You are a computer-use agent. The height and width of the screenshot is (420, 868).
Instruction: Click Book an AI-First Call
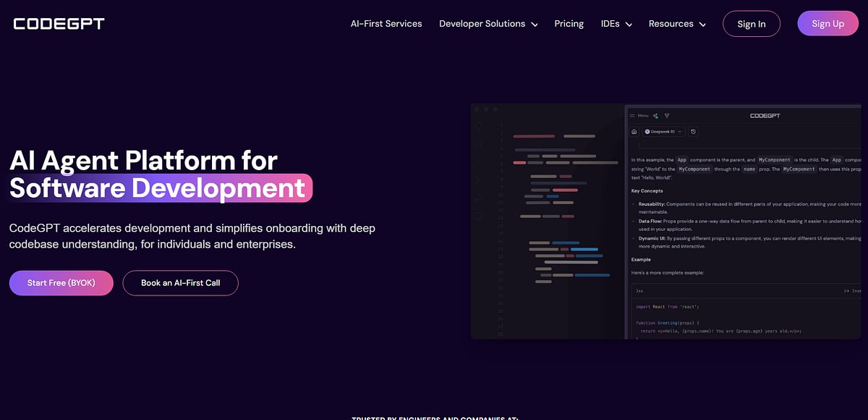pos(180,282)
